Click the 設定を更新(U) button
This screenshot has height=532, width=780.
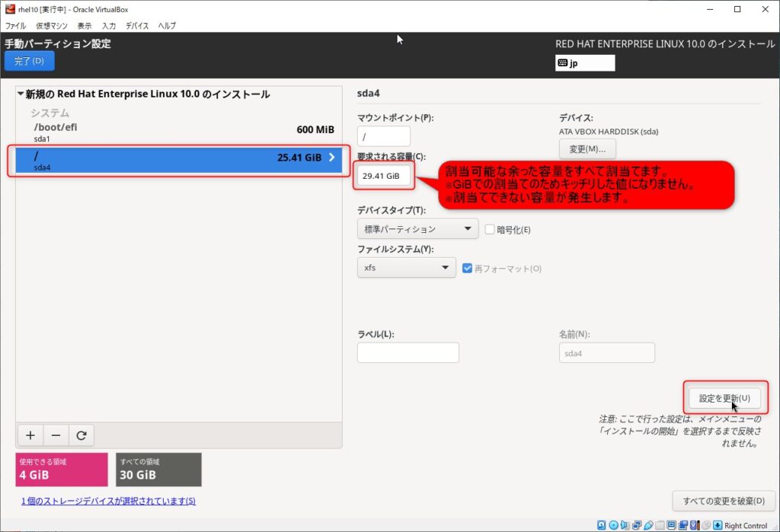[724, 398]
